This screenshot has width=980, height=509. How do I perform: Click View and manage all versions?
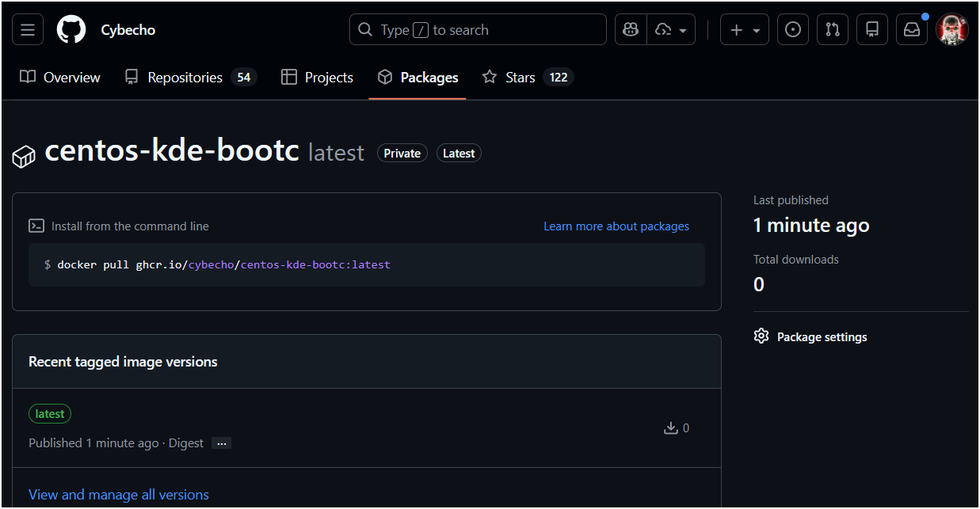tap(119, 495)
